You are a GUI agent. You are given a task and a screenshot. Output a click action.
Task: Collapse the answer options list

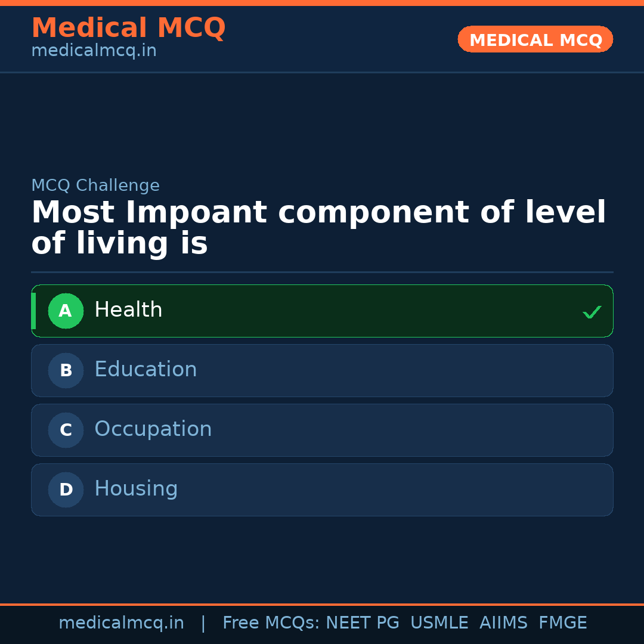tap(322, 400)
